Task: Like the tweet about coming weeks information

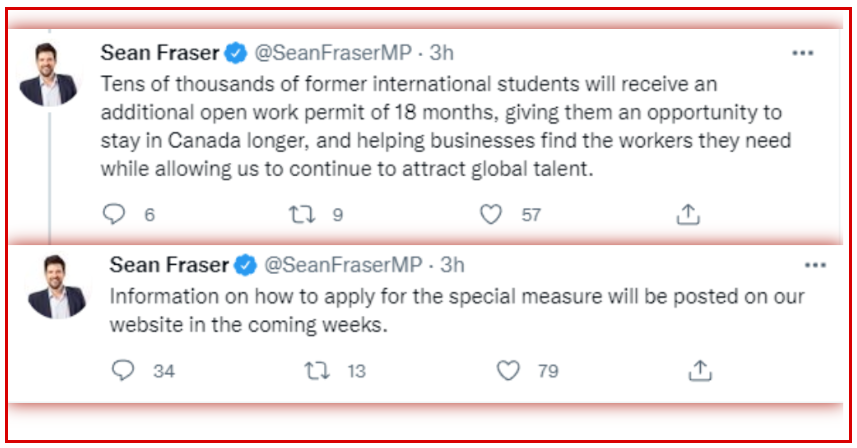Action: (x=509, y=371)
